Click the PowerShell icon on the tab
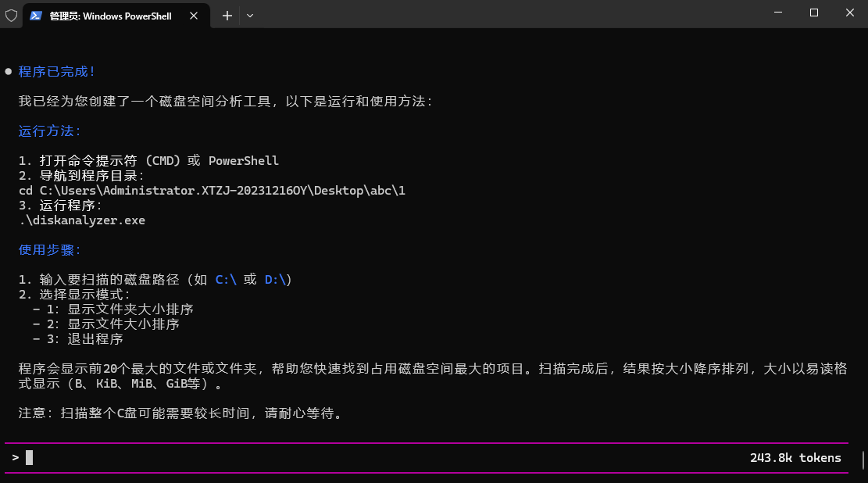This screenshot has height=483, width=868. point(36,16)
